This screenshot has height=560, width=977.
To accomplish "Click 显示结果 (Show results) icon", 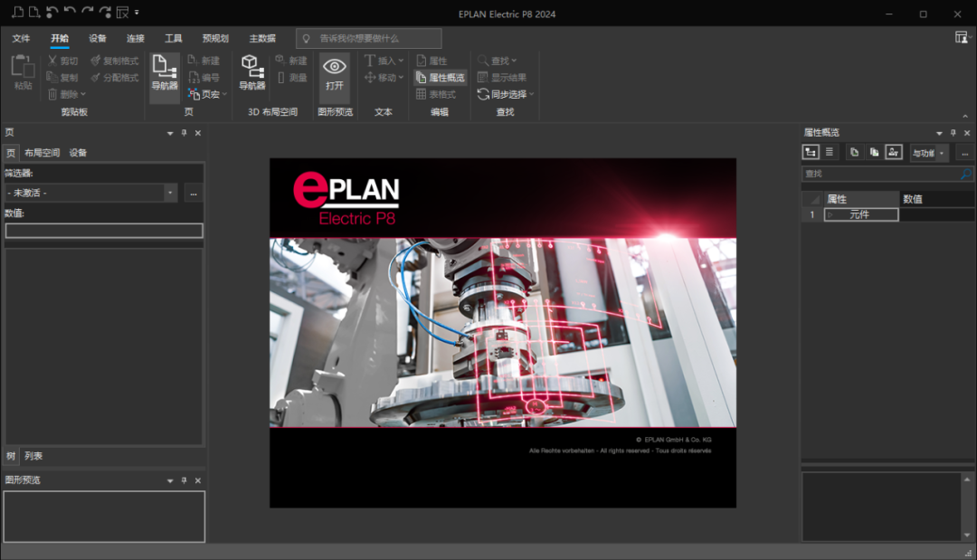I will point(482,77).
